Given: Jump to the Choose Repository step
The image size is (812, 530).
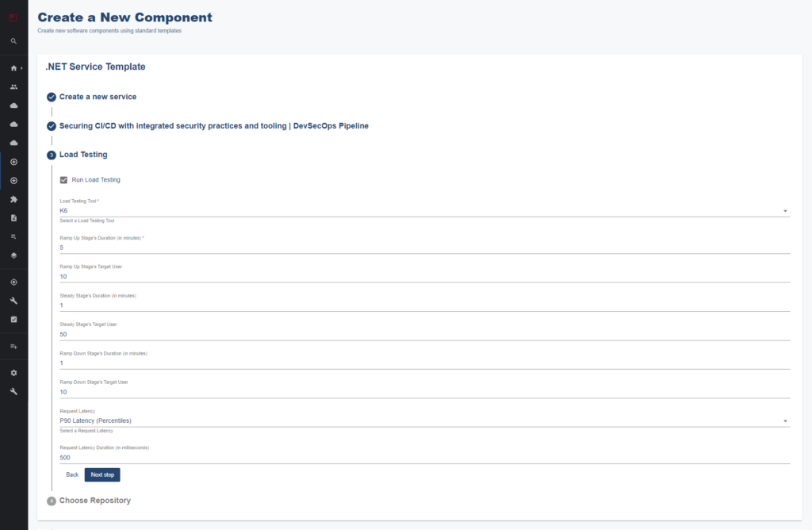Looking at the screenshot, I should coord(94,501).
